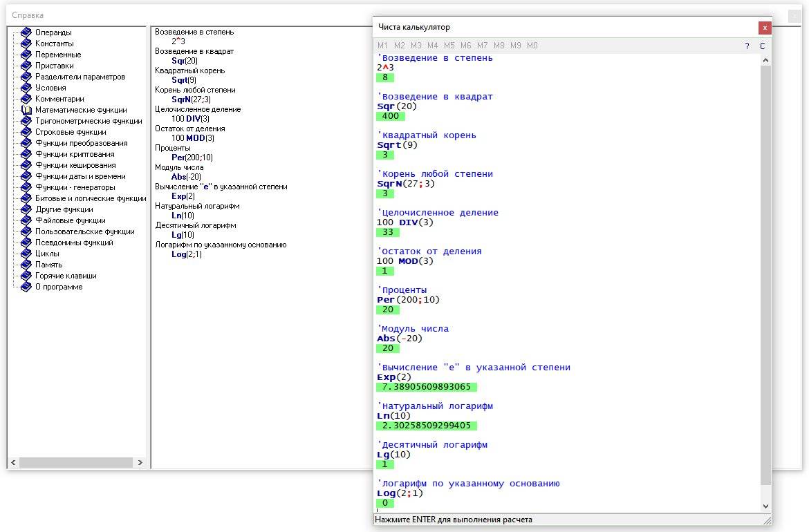Clear the calculator with the C button
Screen dimensions: 809x532
(x=762, y=46)
